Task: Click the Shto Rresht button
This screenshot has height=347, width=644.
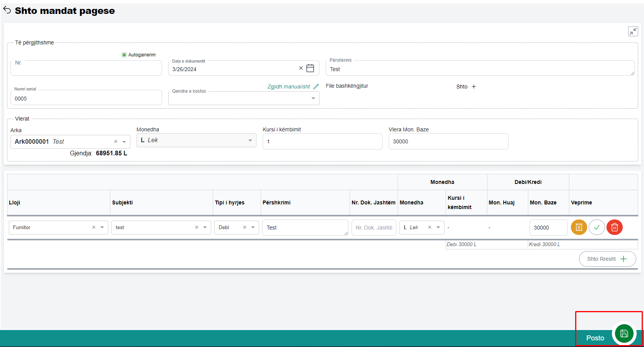Action: [607, 259]
